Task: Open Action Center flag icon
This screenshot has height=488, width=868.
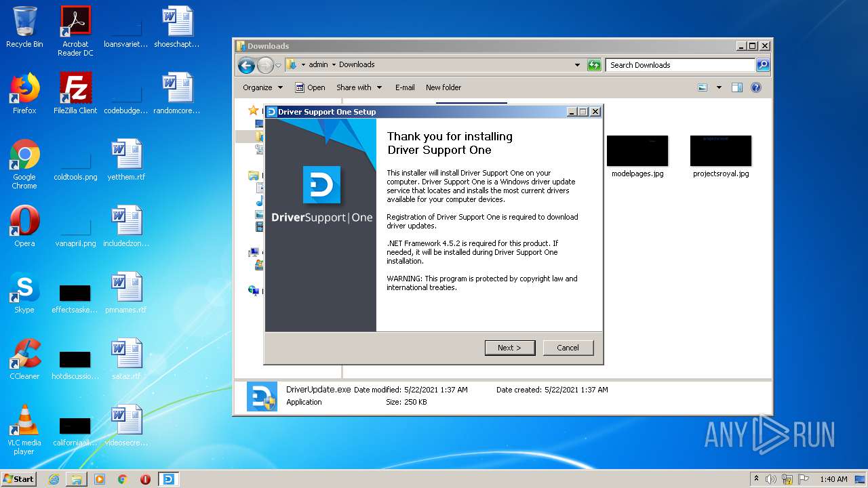Action: pos(802,479)
